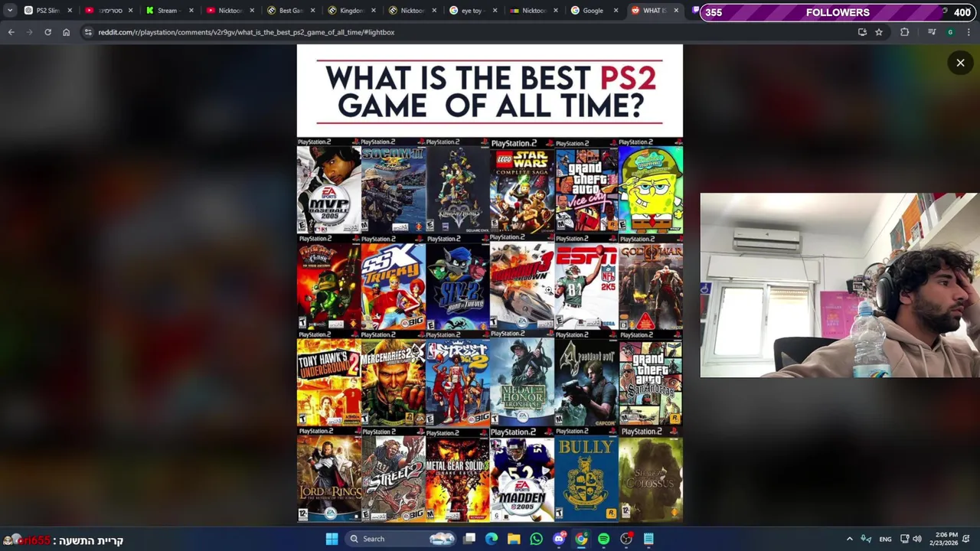Close the Stream tab
Screen dimensions: 980x551
pyautogui.click(x=191, y=11)
